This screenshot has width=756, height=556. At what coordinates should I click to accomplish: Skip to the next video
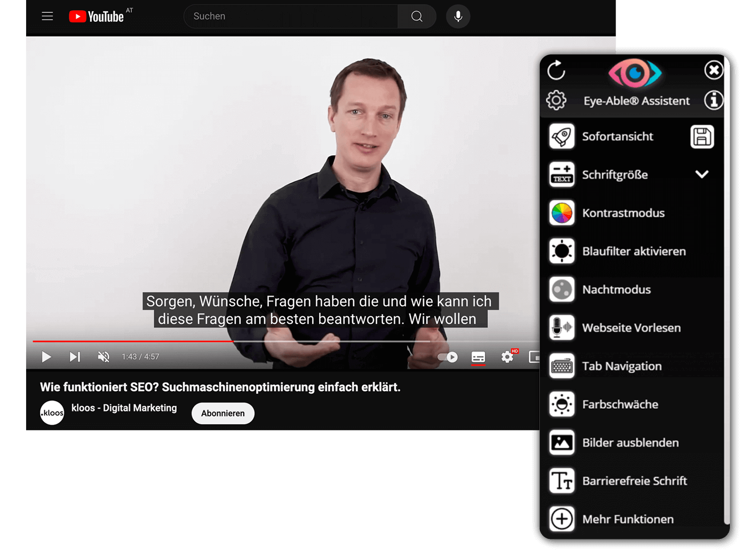point(75,356)
